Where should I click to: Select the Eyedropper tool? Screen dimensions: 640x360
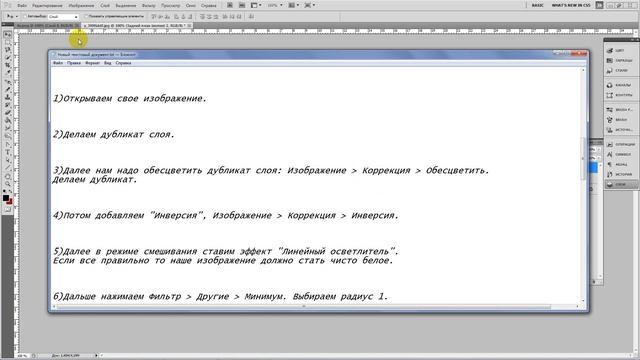pos(7,73)
